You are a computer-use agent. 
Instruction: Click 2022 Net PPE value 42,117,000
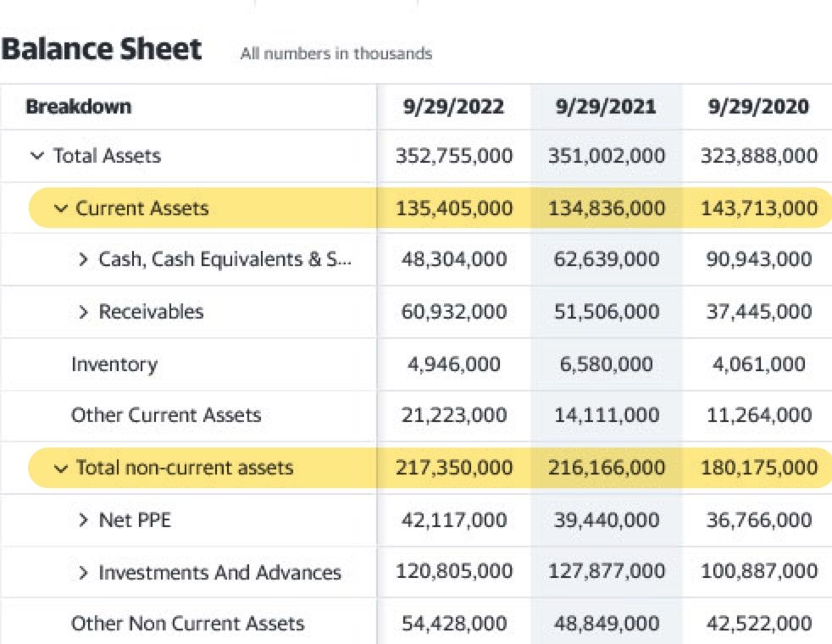click(x=453, y=520)
